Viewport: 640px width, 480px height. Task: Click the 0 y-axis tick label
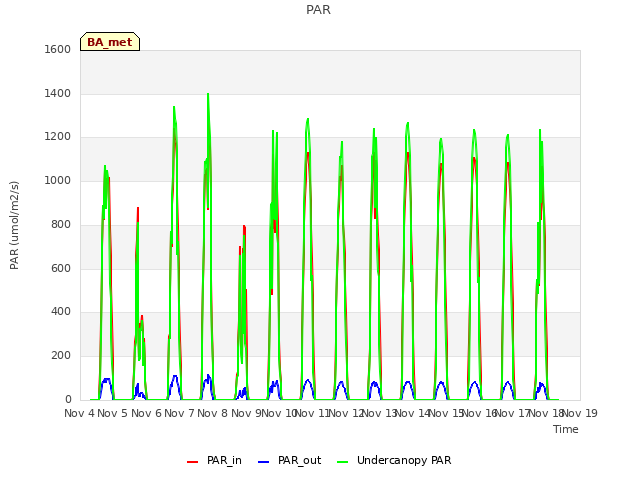point(68,399)
